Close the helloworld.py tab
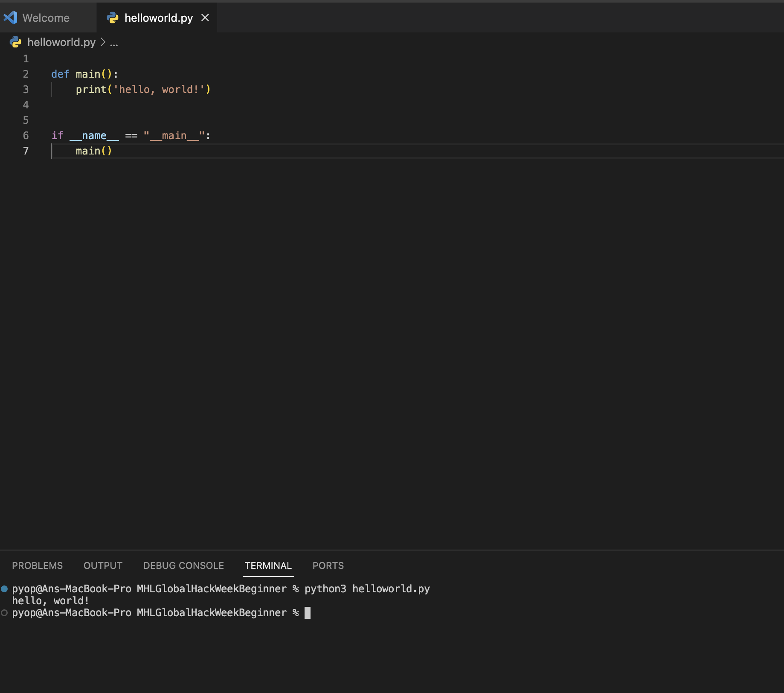The height and width of the screenshot is (693, 784). [205, 17]
